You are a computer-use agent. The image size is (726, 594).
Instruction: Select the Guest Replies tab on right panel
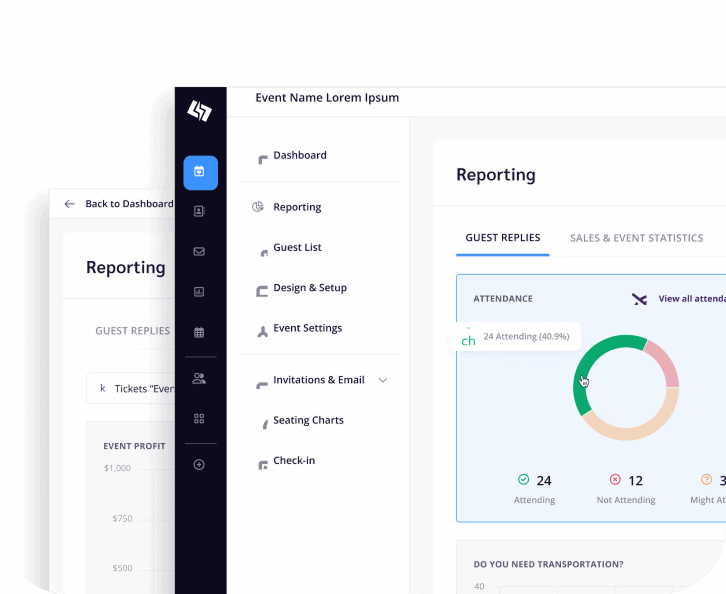tap(502, 238)
